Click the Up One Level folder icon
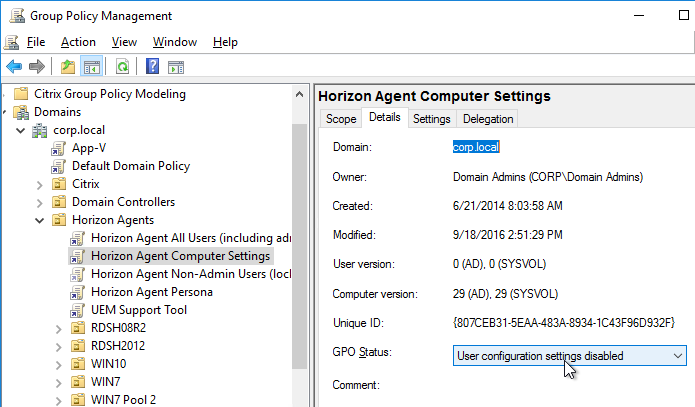Image resolution: width=695 pixels, height=407 pixels. point(68,67)
